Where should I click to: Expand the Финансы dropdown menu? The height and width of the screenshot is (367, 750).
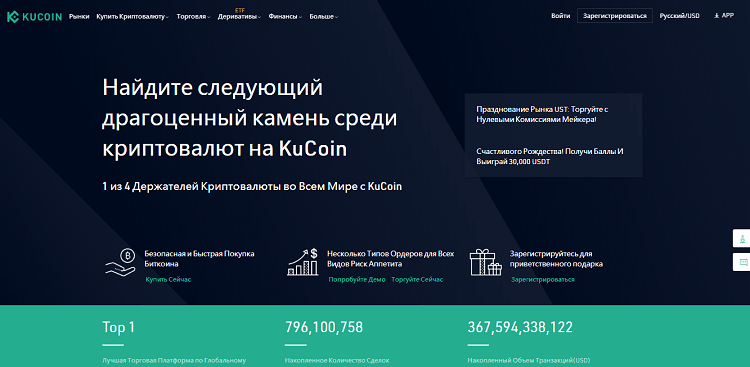285,16
